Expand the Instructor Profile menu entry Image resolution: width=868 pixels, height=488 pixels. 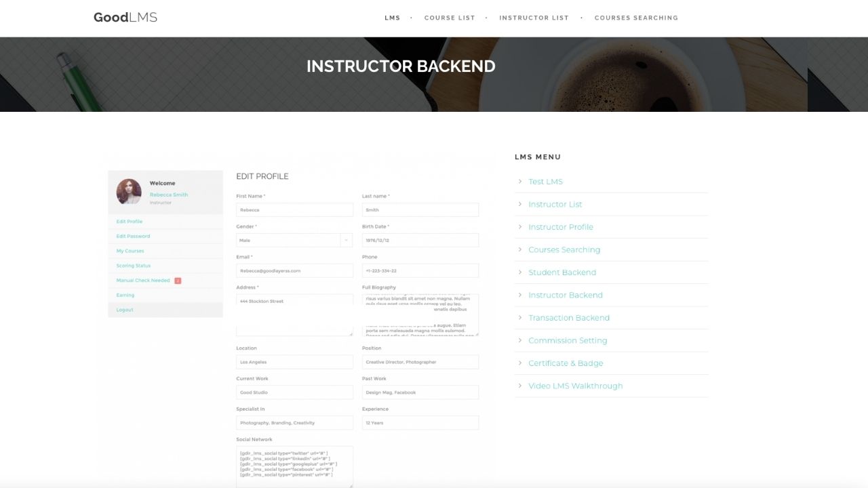coord(561,226)
